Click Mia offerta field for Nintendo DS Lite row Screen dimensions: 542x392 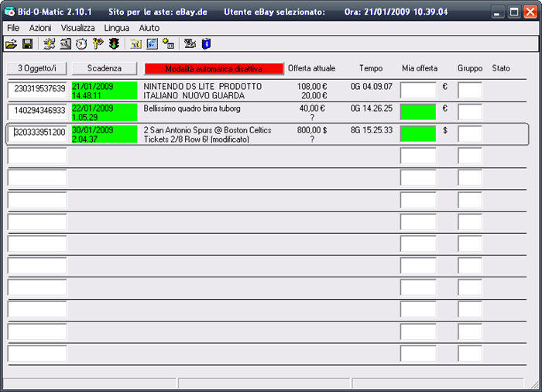click(418, 91)
